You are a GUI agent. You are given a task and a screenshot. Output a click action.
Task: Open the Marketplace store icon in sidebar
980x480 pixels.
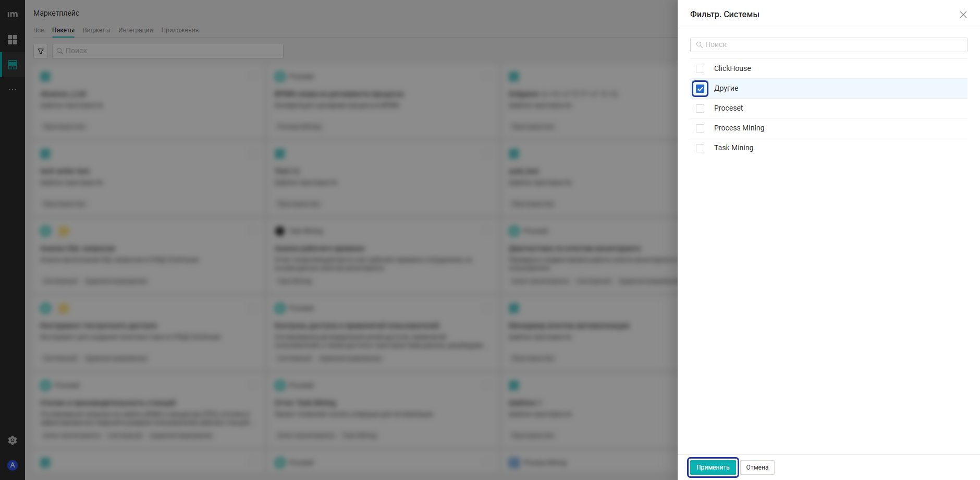(13, 65)
